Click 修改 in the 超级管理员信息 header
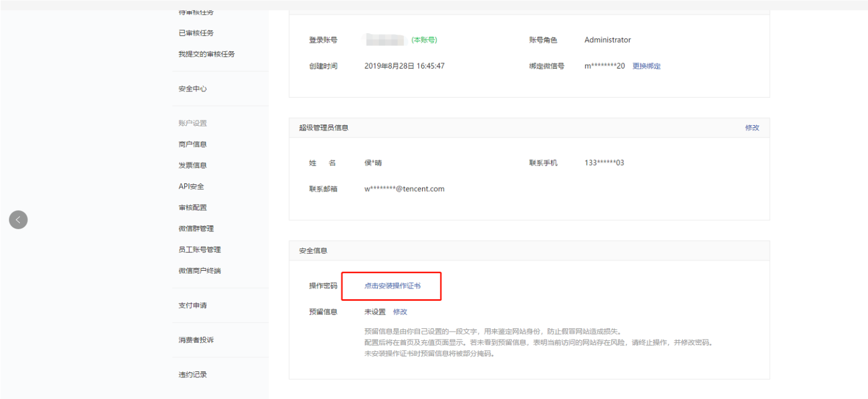The image size is (868, 399). coord(752,128)
